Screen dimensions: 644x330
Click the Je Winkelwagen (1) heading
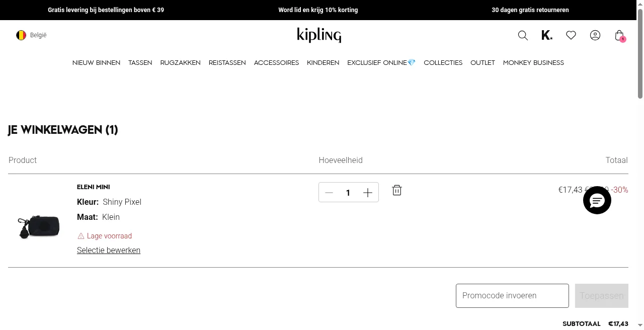tap(63, 130)
